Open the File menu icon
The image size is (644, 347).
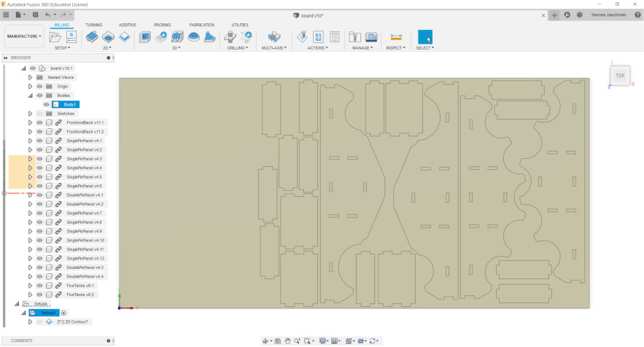[19, 15]
